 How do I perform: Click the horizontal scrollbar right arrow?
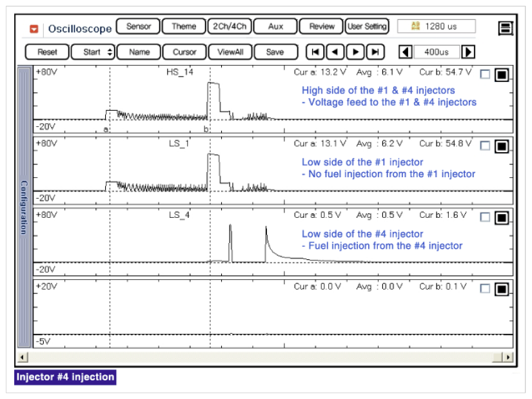(508, 357)
